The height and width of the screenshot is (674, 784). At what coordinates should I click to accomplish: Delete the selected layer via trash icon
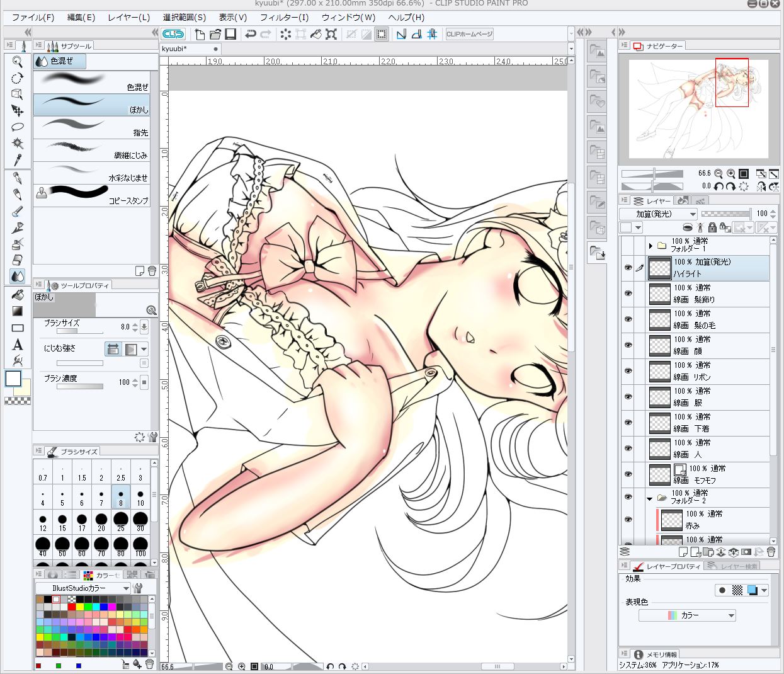click(771, 552)
